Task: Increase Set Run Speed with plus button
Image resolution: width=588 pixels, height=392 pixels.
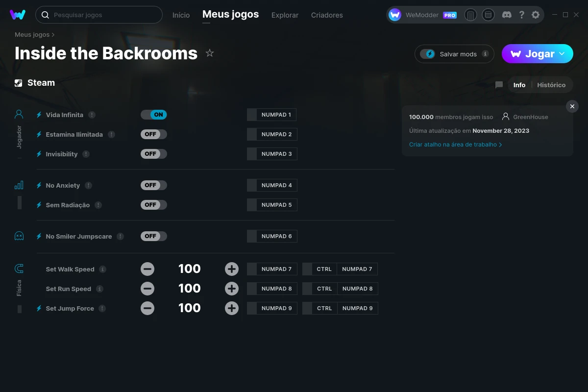Action: 232,289
